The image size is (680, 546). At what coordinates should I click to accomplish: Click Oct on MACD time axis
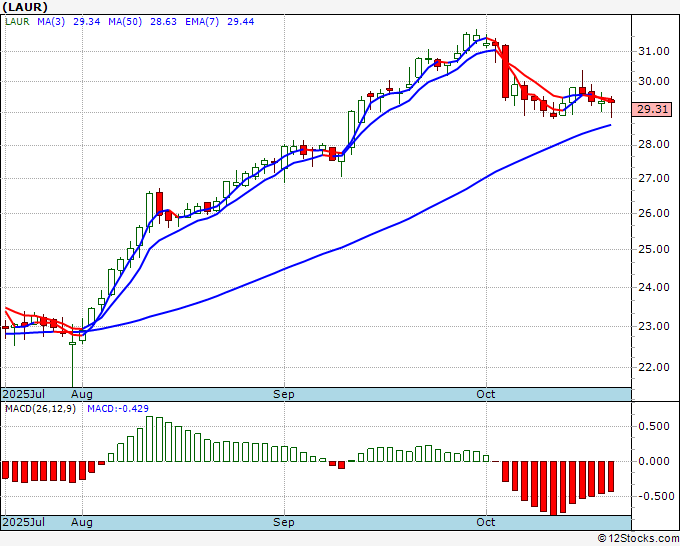pos(485,522)
